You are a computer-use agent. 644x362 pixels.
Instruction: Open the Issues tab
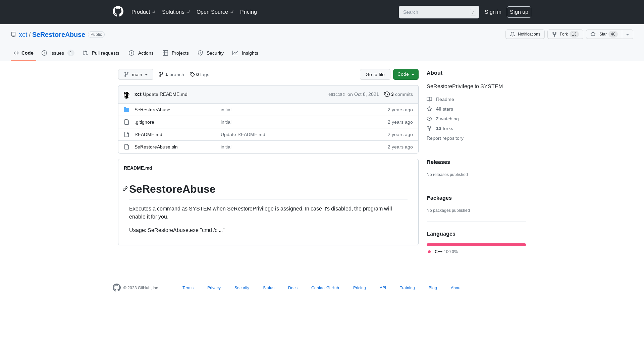57,53
